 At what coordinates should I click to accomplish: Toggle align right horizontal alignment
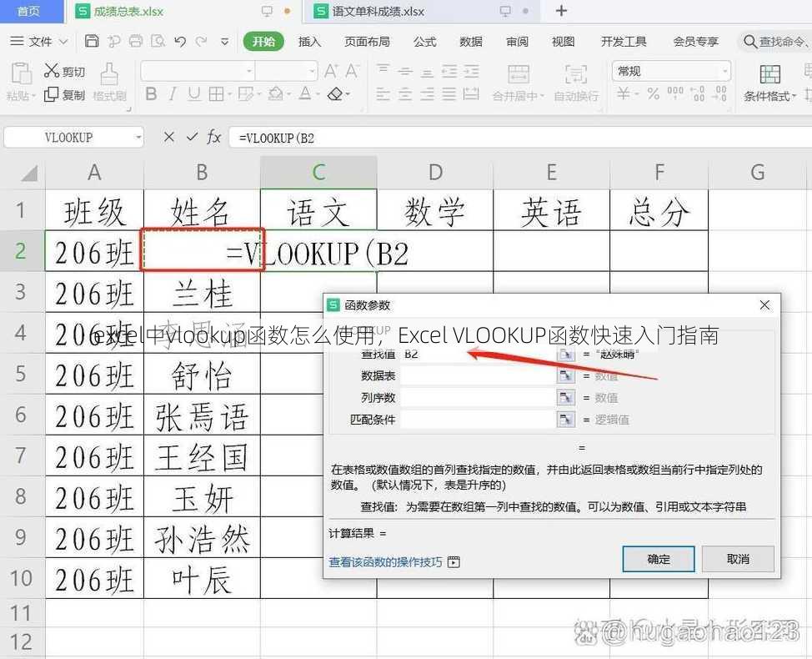pyautogui.click(x=427, y=94)
